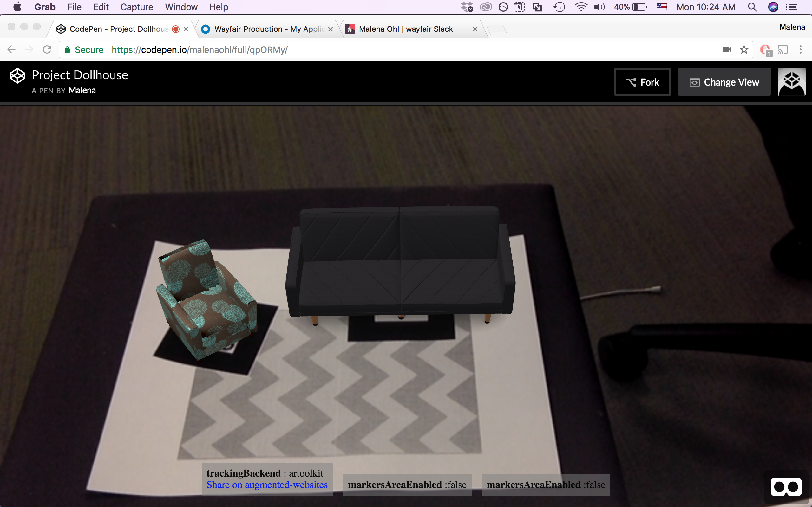Click the Secure padlock site info
Image resolution: width=812 pixels, height=507 pixels.
click(84, 50)
